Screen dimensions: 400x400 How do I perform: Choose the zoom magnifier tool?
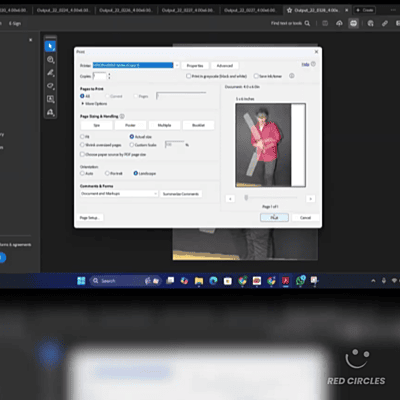50,60
